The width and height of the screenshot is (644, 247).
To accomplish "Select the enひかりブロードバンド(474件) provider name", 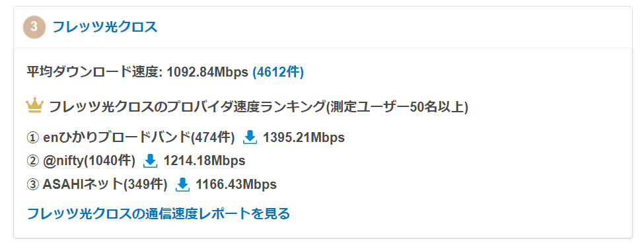I will point(139,137).
